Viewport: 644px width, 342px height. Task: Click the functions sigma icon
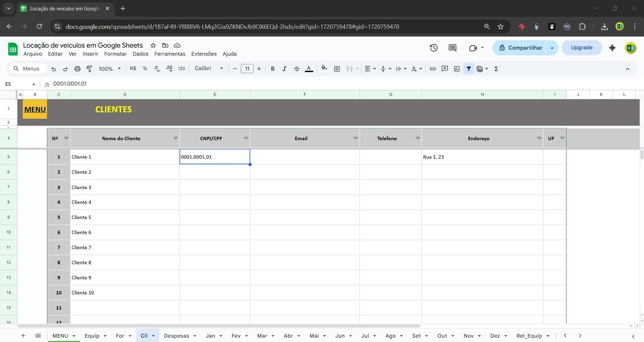click(496, 69)
